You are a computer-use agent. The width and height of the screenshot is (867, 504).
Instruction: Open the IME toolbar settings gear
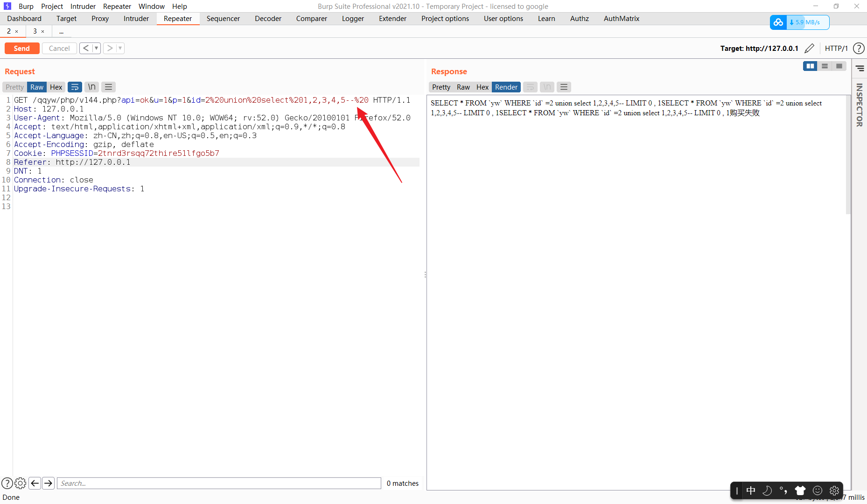click(x=834, y=490)
